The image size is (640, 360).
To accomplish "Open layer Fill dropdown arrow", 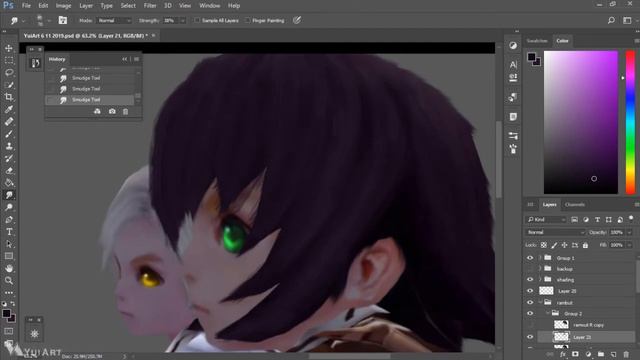I will pos(629,245).
